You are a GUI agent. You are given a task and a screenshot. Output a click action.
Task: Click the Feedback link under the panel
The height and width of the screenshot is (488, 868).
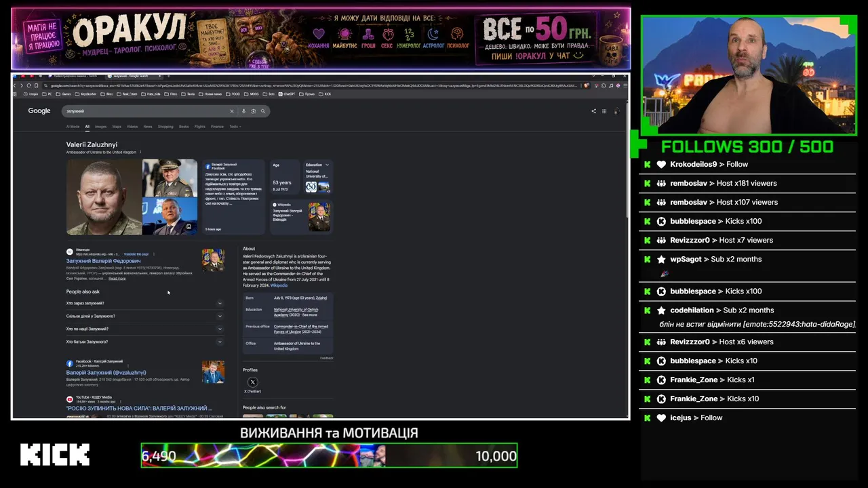point(327,358)
